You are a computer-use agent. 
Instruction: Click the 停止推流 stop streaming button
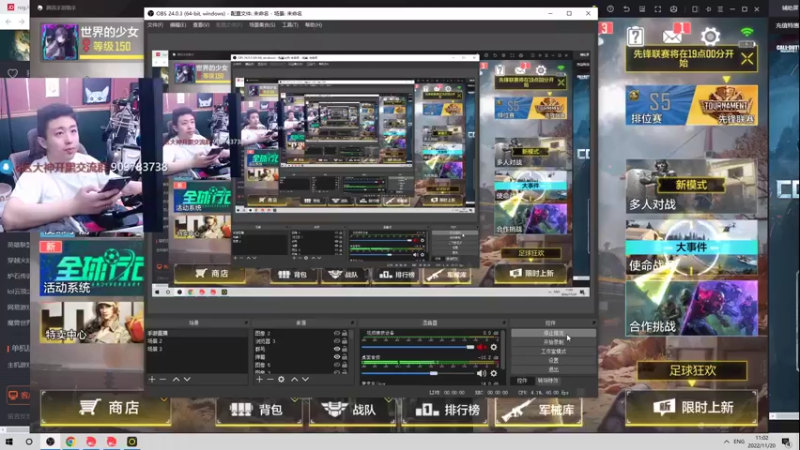[x=553, y=333]
